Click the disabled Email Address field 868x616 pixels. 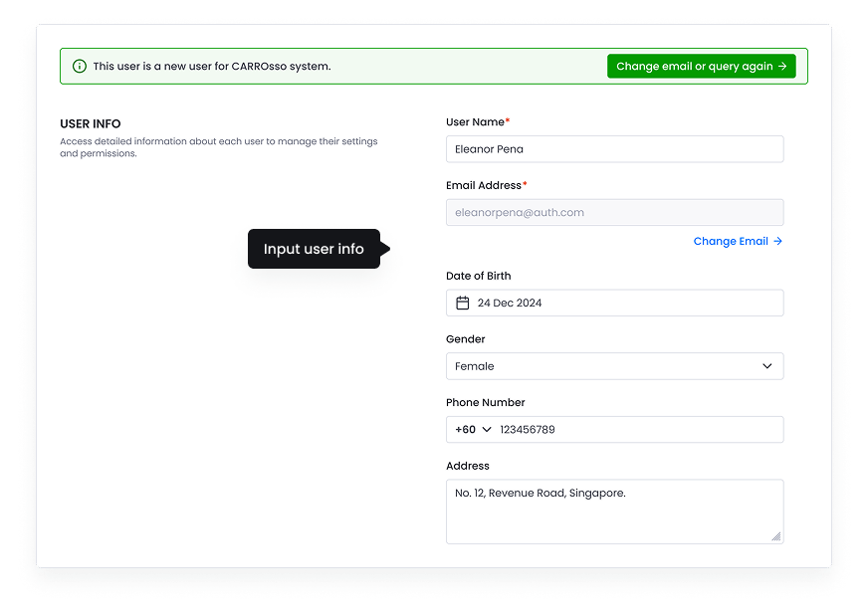614,212
